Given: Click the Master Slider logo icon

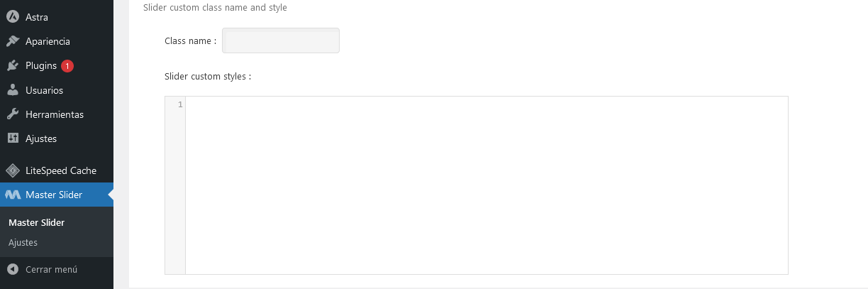Looking at the screenshot, I should (12, 195).
